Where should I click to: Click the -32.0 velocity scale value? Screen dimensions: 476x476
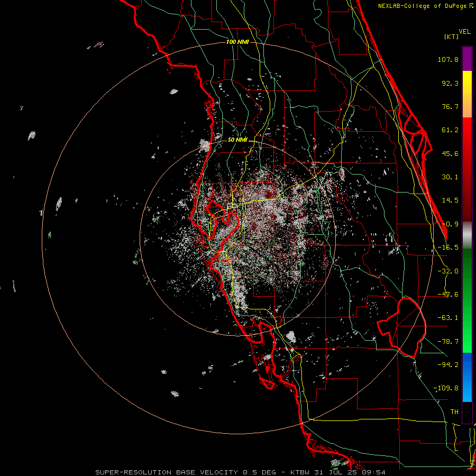[x=448, y=271]
